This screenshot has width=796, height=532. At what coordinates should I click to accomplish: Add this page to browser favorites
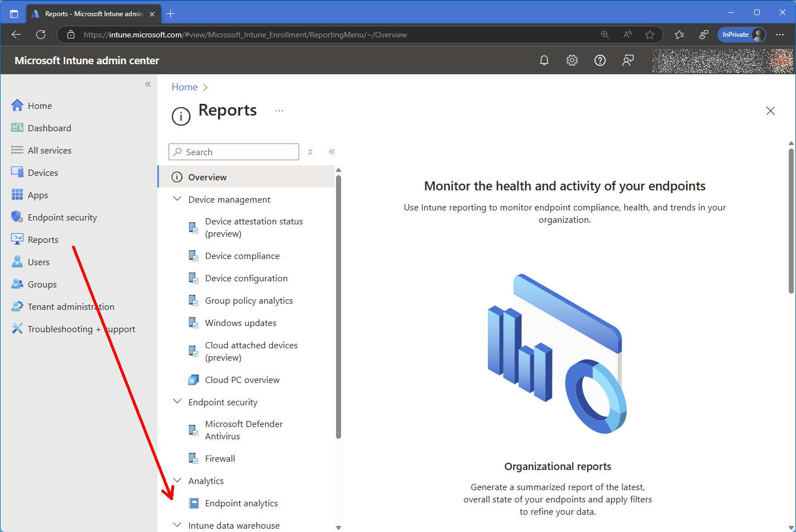[650, 35]
